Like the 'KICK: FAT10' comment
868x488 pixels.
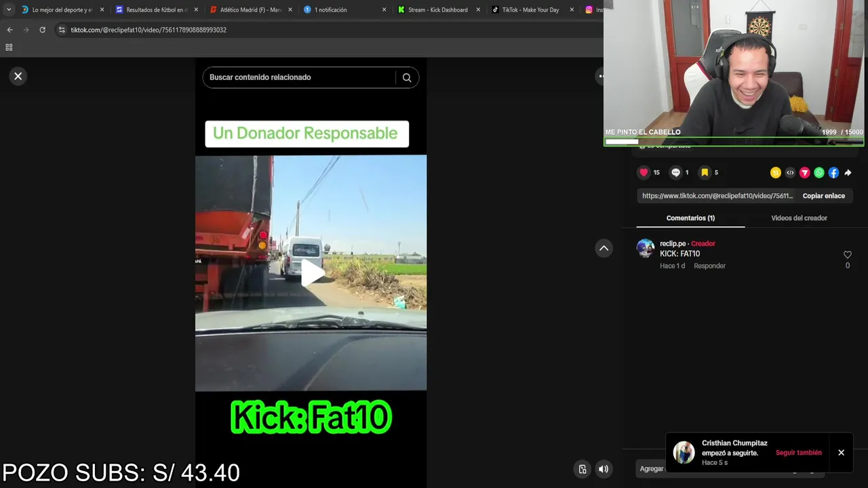point(847,255)
